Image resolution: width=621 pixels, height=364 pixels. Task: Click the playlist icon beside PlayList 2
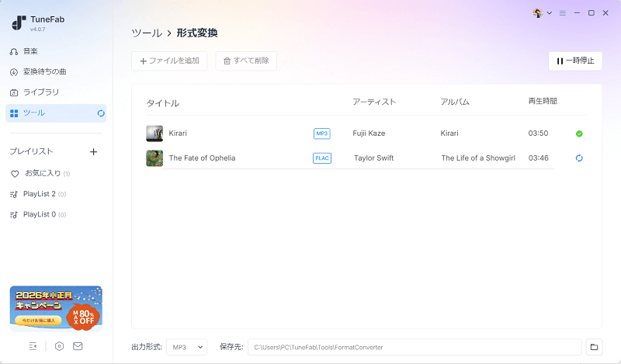[14, 195]
